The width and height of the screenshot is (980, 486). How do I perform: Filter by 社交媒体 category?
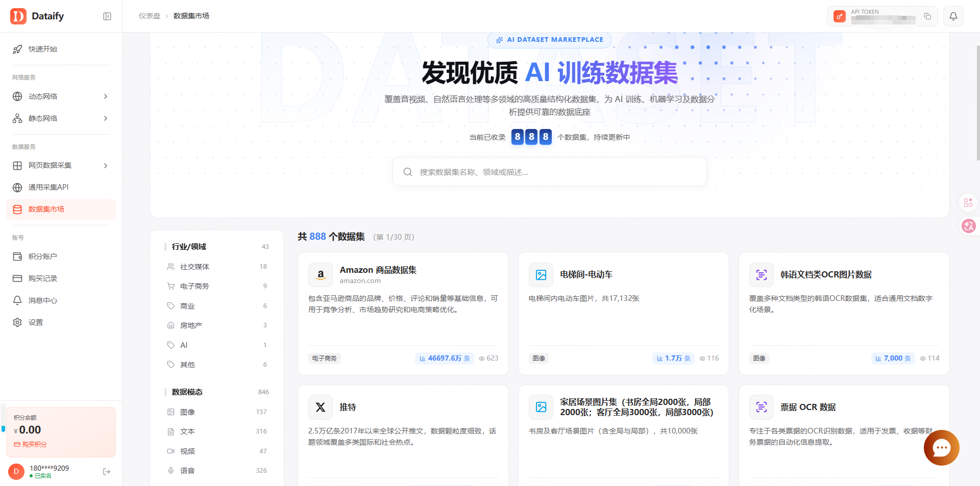tap(217, 267)
